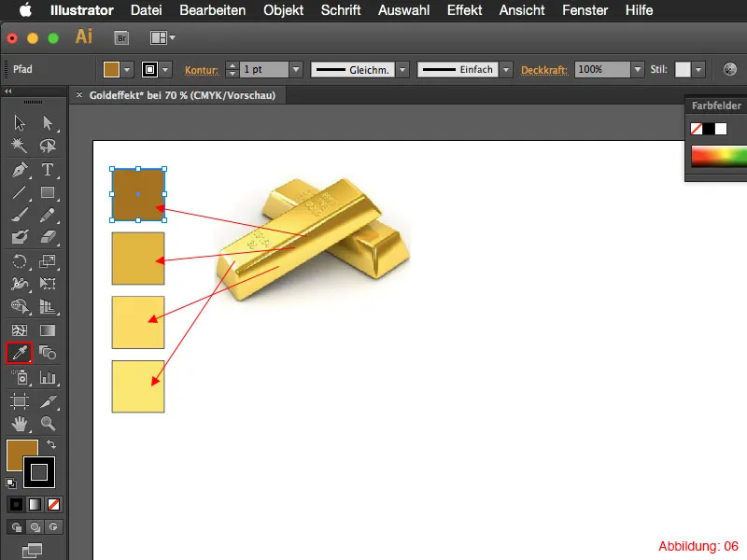The image size is (747, 560).
Task: Close the Goldeffekt document tab
Action: tap(79, 95)
